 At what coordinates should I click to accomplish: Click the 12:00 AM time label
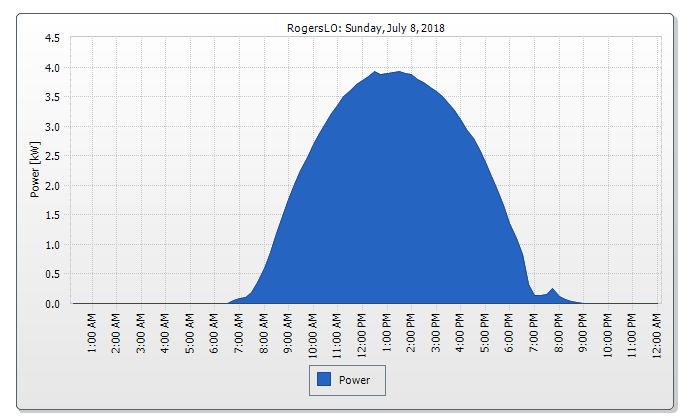pos(657,335)
